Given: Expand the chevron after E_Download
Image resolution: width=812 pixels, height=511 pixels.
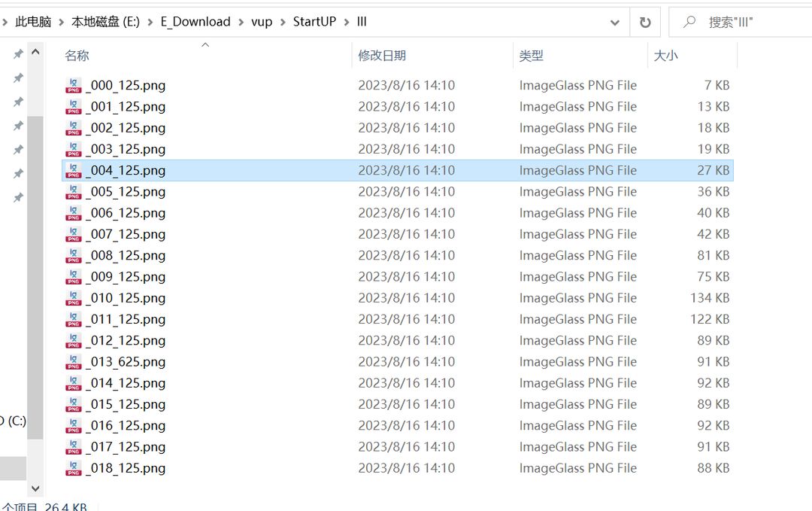Looking at the screenshot, I should (241, 23).
